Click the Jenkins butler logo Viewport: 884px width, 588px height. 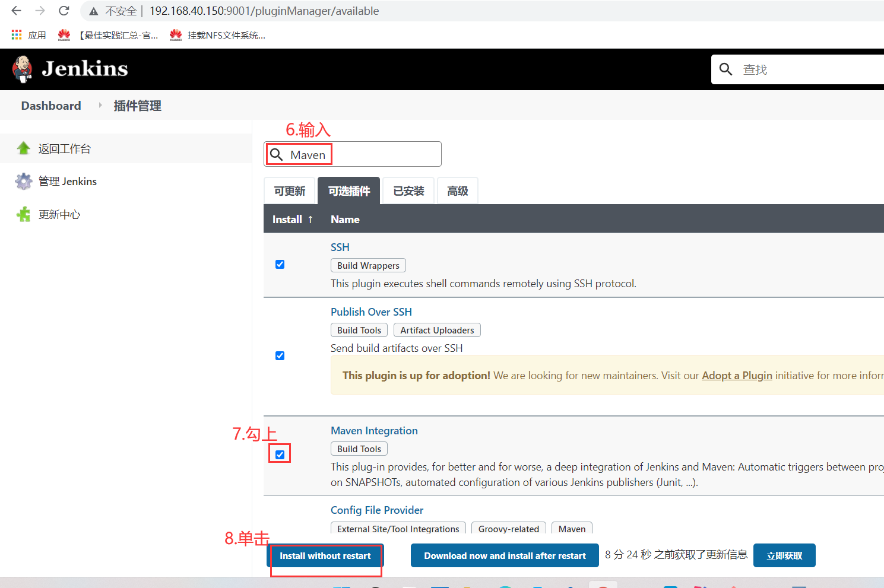click(x=23, y=69)
